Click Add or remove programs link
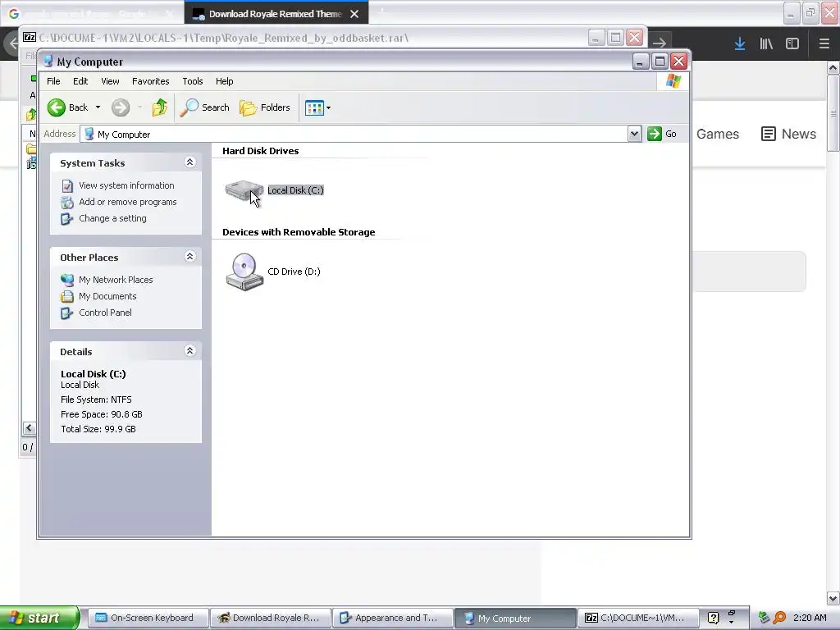 click(x=127, y=202)
